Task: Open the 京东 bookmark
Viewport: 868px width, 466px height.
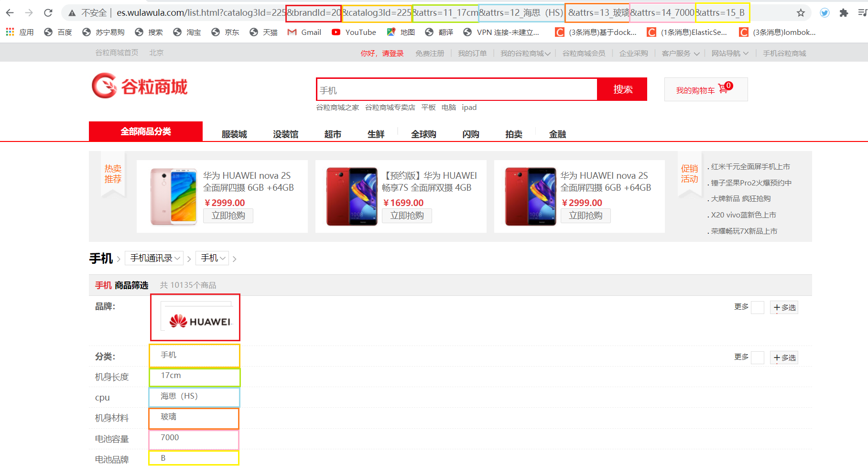Action: (225, 32)
